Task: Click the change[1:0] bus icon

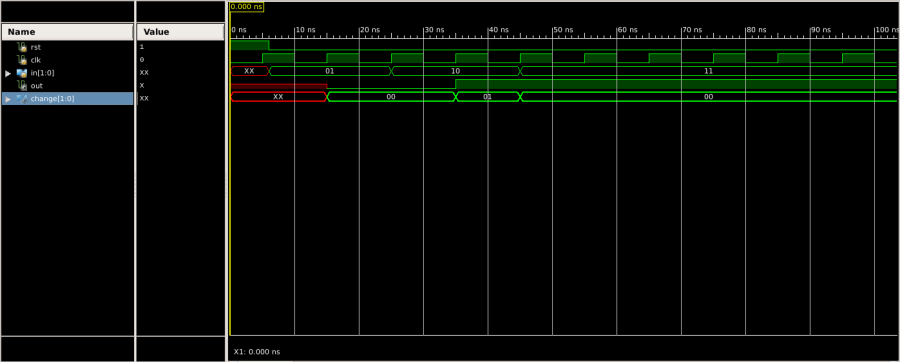Action: pos(22,99)
